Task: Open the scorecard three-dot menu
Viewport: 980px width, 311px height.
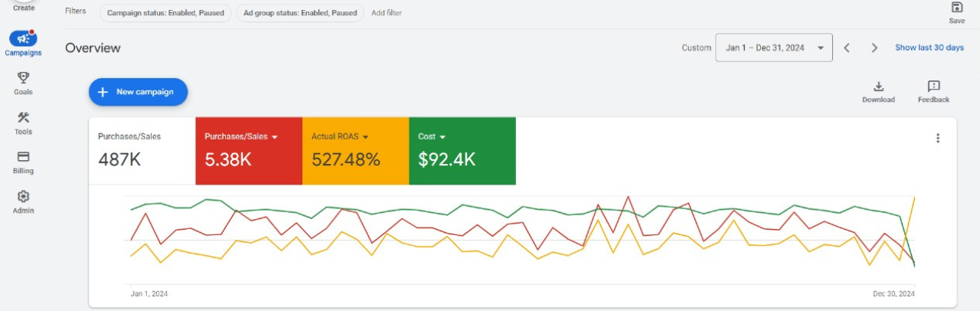Action: [938, 139]
